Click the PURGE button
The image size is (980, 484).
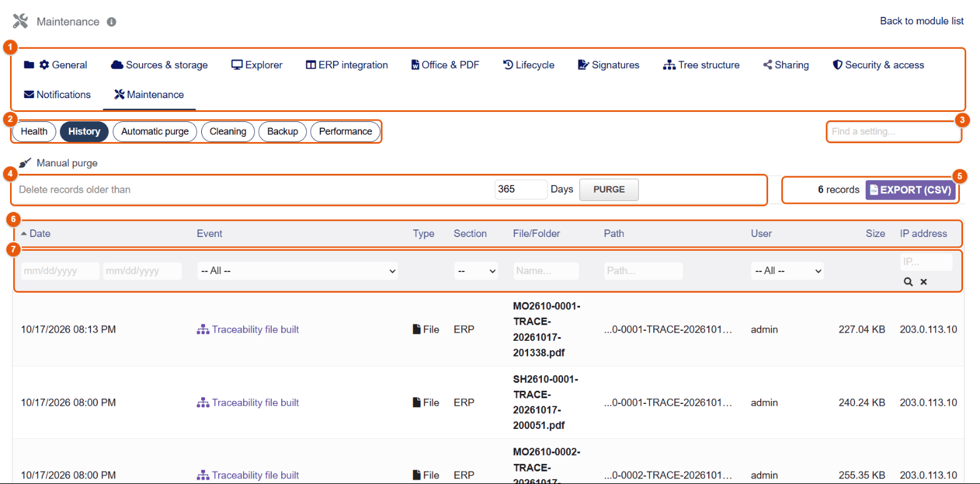coord(609,189)
